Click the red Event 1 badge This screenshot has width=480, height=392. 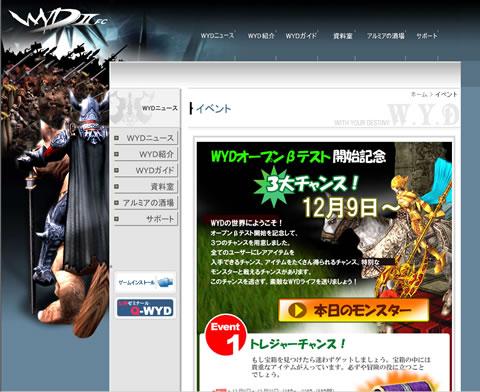click(226, 335)
